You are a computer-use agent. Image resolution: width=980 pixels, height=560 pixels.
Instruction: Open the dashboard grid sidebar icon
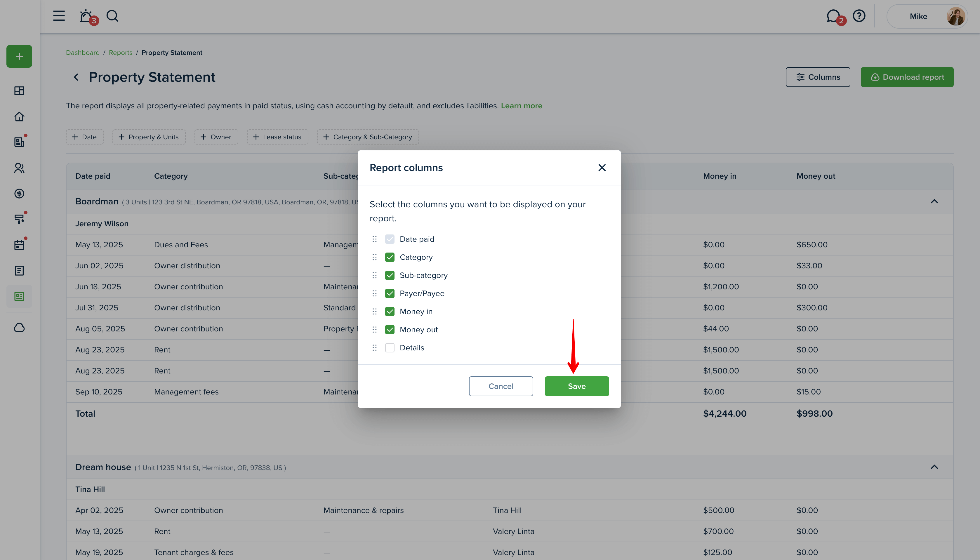click(x=19, y=91)
